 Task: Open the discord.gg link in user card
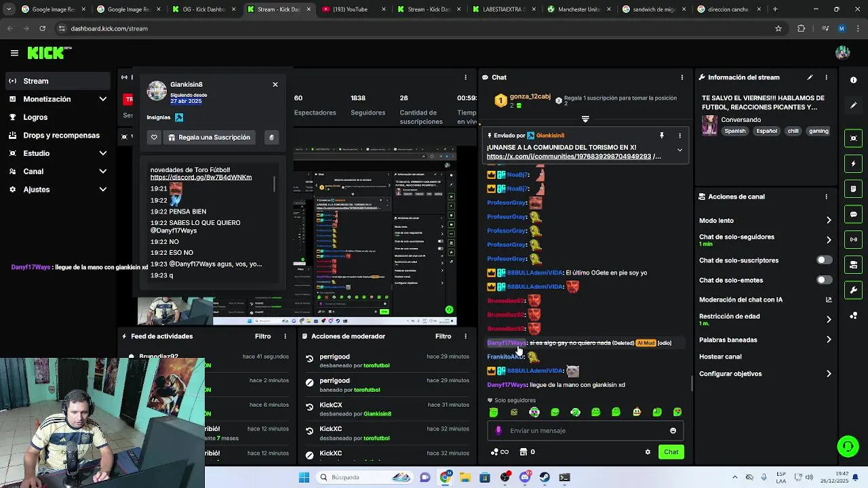[x=201, y=178]
